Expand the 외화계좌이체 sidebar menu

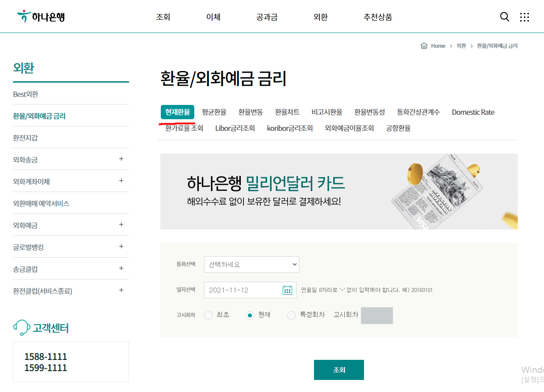(x=121, y=181)
